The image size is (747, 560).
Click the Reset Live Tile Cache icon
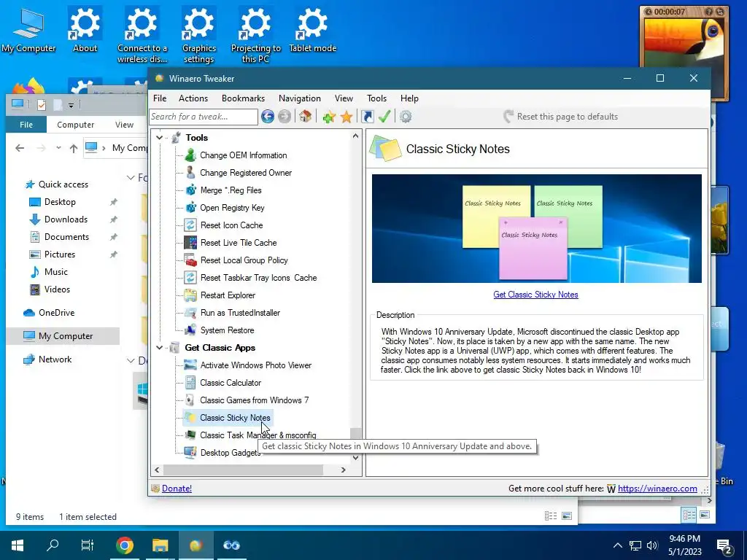(x=190, y=243)
